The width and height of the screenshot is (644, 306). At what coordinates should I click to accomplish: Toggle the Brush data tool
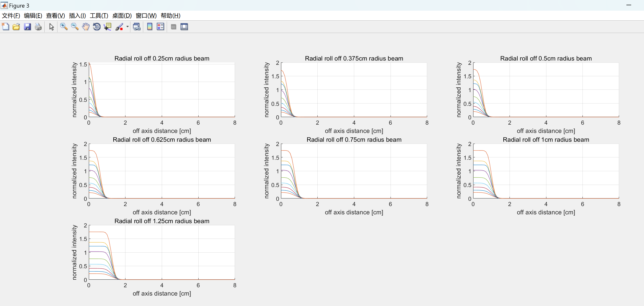point(119,27)
